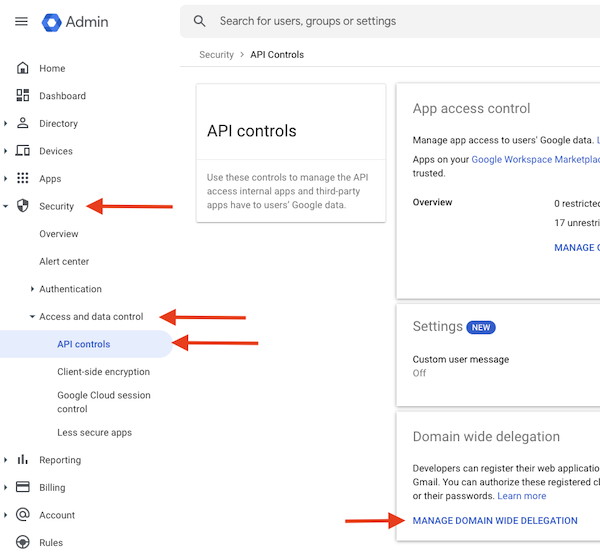Click the Billing card icon
The image size is (600, 555).
click(23, 488)
